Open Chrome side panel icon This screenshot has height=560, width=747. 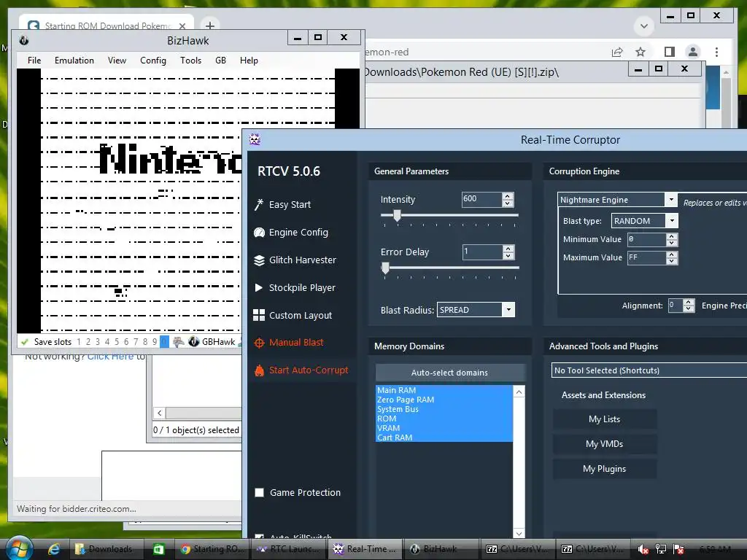[670, 52]
